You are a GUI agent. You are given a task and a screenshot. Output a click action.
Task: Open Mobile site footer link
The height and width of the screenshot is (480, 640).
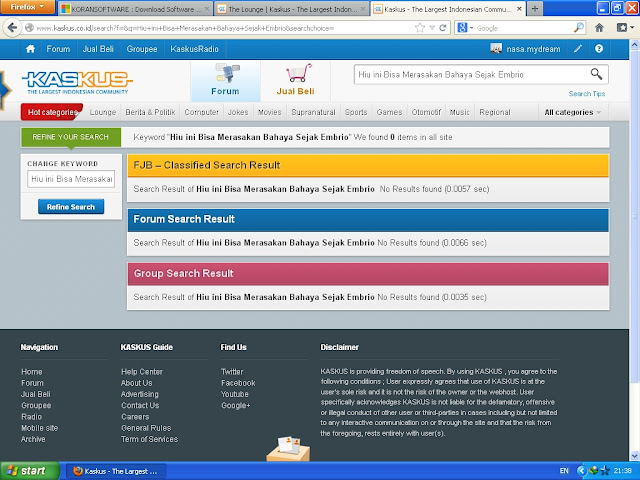point(40,428)
